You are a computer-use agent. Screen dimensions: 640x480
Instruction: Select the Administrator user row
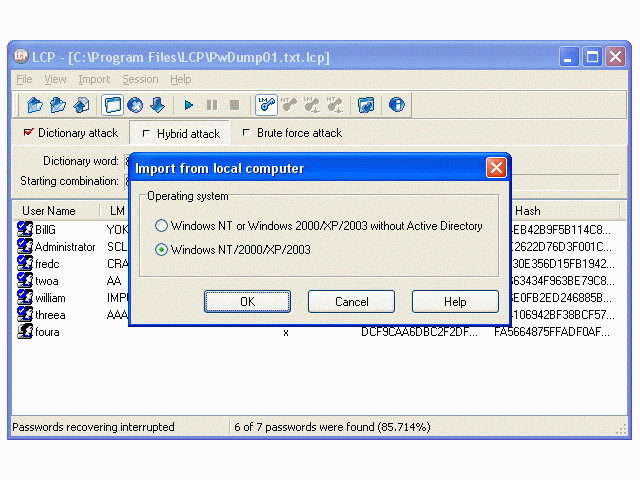coord(65,247)
